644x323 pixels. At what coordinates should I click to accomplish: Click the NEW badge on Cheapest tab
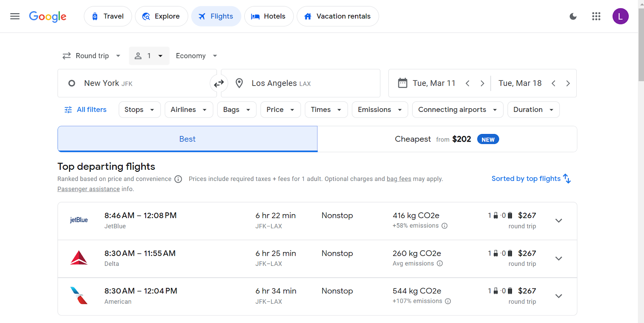coord(488,139)
